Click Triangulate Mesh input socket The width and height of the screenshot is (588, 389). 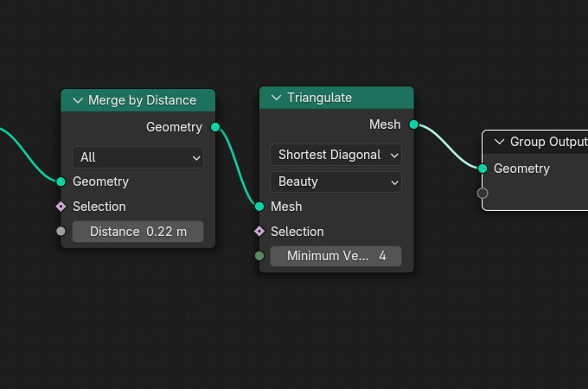click(x=259, y=207)
